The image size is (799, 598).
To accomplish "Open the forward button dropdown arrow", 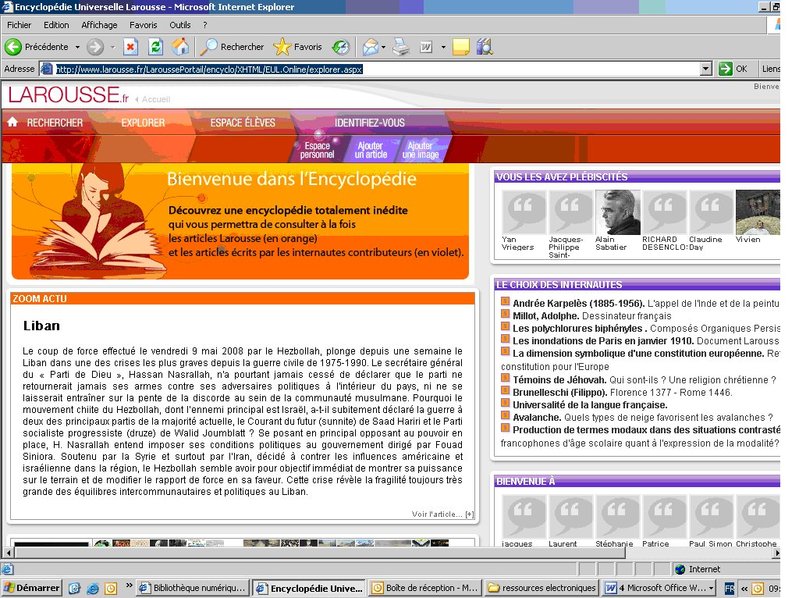I will pyautogui.click(x=113, y=47).
